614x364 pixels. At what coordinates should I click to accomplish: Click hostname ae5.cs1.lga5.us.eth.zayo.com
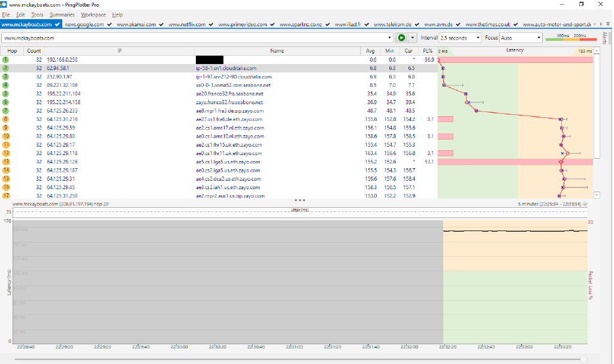point(228,162)
